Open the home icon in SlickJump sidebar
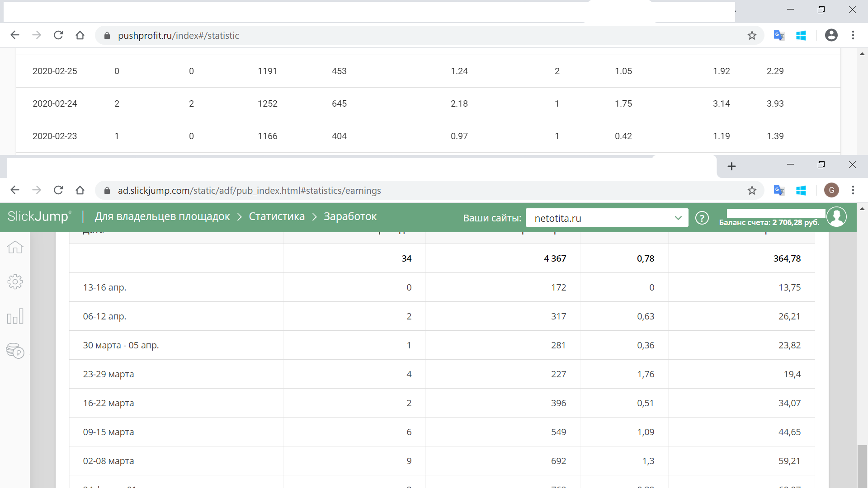Image resolution: width=868 pixels, height=488 pixels. point(15,247)
